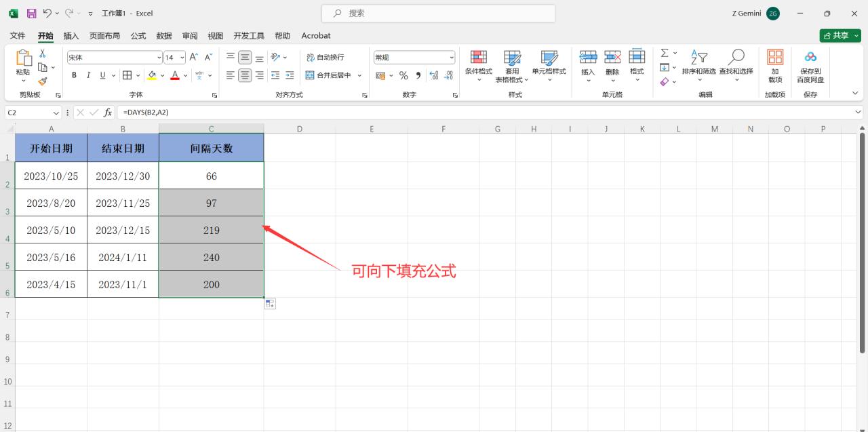Open 单元格样式 cell styles menu
Screen dimensions: 868x432
[x=549, y=65]
